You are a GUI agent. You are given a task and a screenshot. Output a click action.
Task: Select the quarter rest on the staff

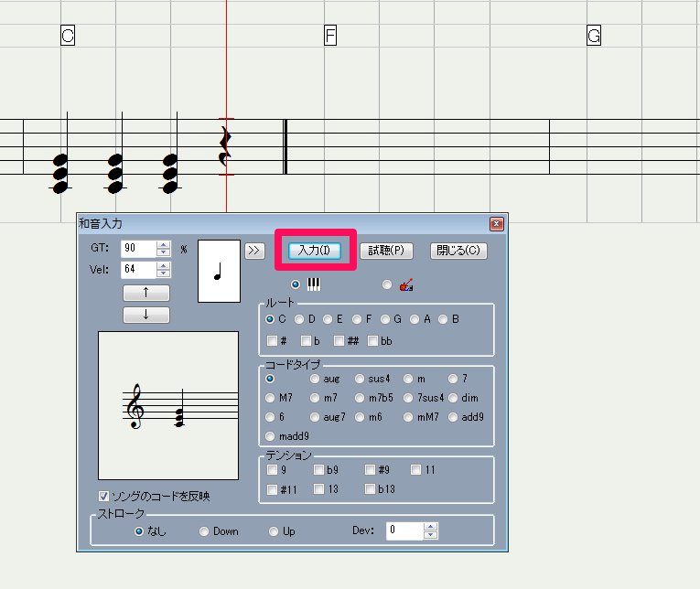(225, 147)
